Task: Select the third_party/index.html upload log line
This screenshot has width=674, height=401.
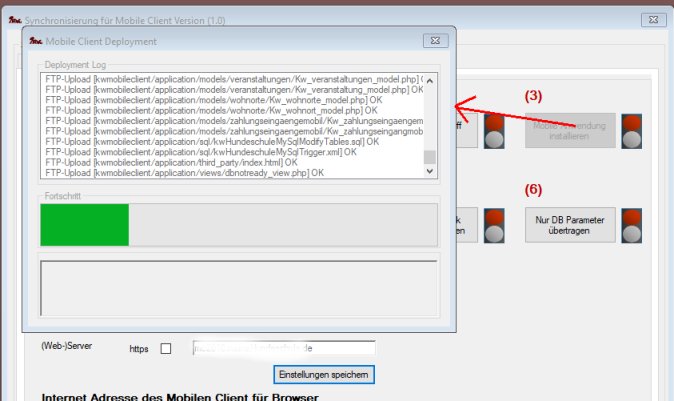Action: 171,162
